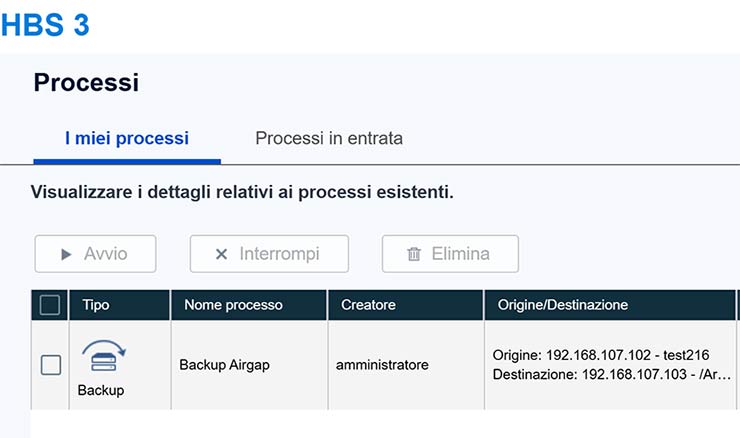Image resolution: width=740 pixels, height=438 pixels.
Task: Click the Destinazione 192.168.107.103 line
Action: [x=611, y=375]
